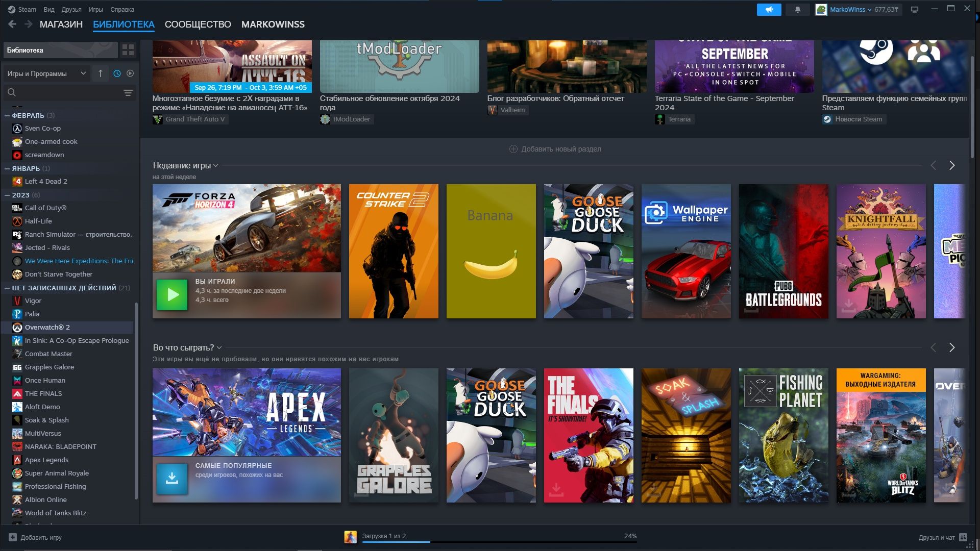Go back with the left arrow
Screen dimensions: 980x551
pyautogui.click(x=12, y=24)
